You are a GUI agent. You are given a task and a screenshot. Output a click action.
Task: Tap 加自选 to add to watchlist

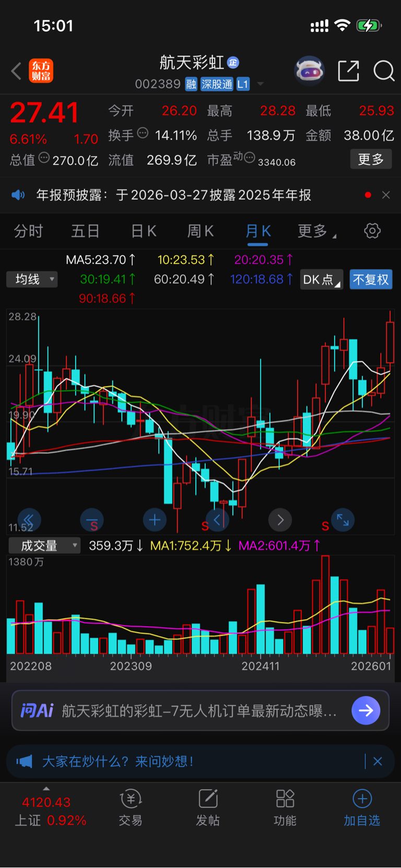tap(362, 808)
